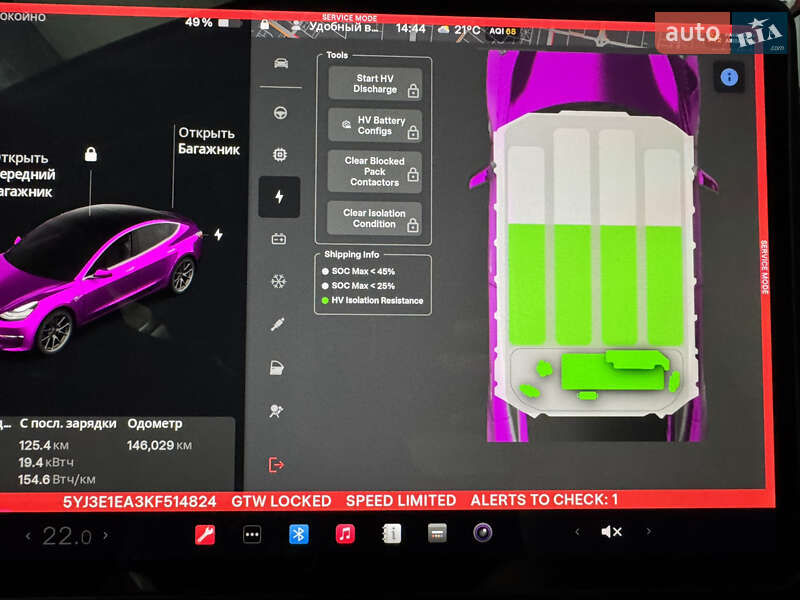Click the blue info icon
800x600 pixels.
pyautogui.click(x=729, y=78)
